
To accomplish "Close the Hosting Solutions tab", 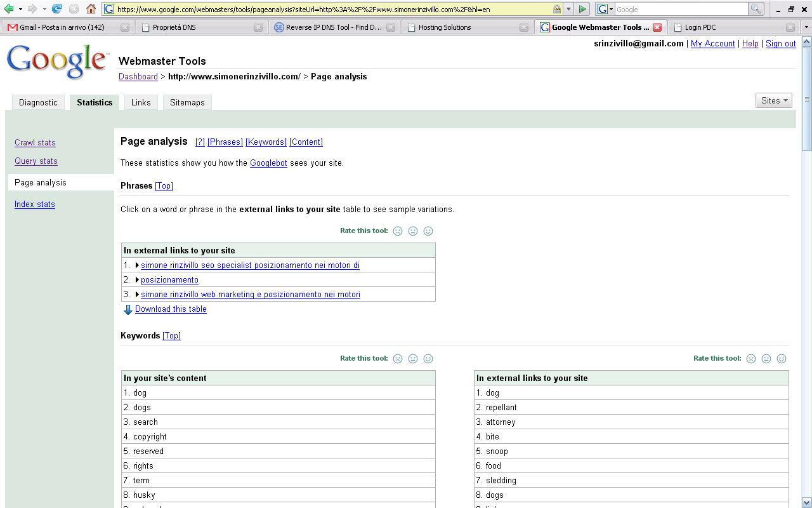I will coord(523,27).
